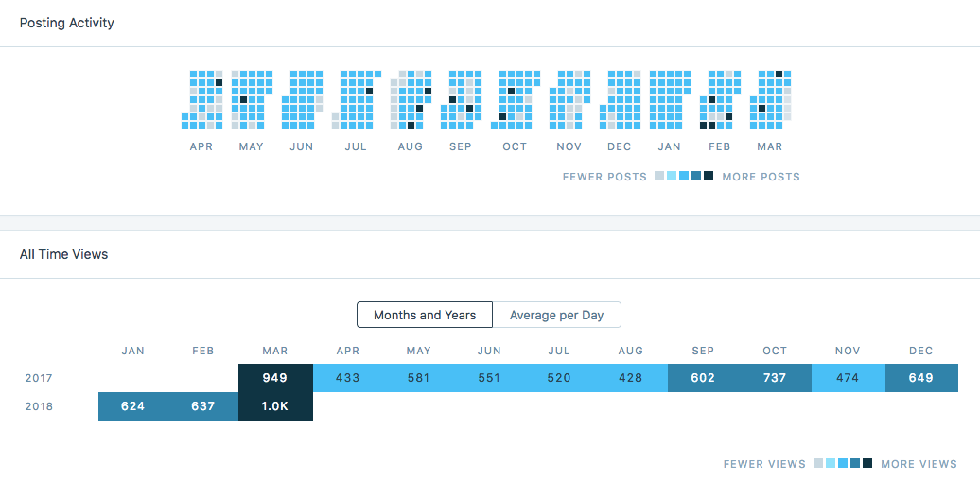Select the 520 views July cell

click(x=559, y=378)
